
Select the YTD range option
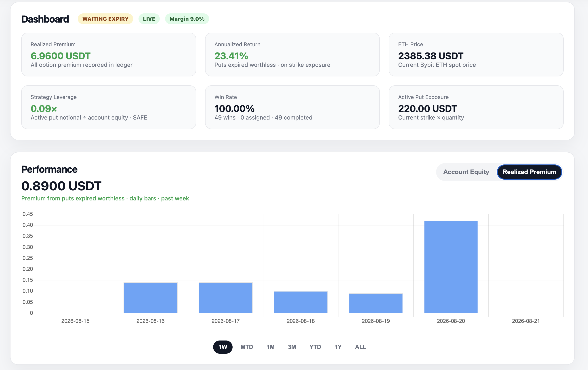click(x=315, y=347)
